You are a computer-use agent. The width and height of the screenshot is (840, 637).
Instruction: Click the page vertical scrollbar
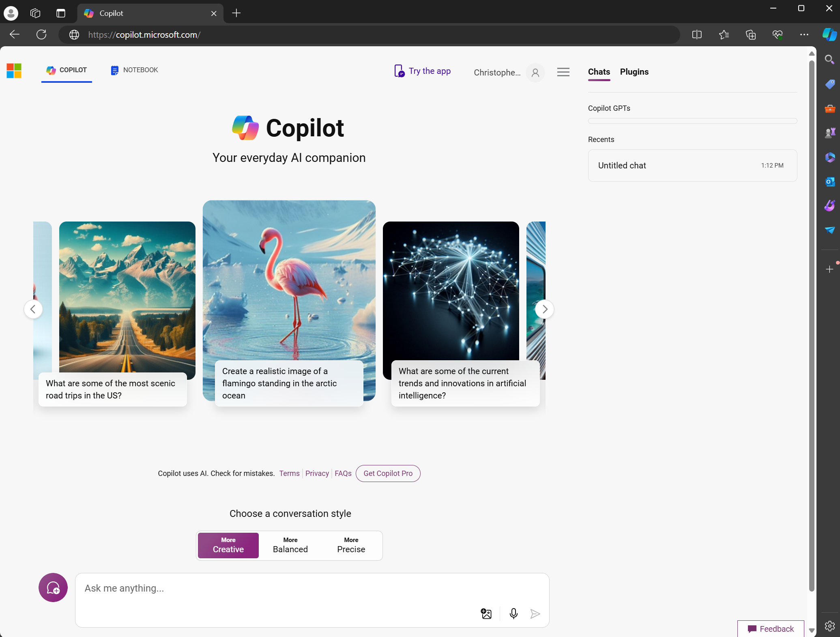click(x=812, y=325)
